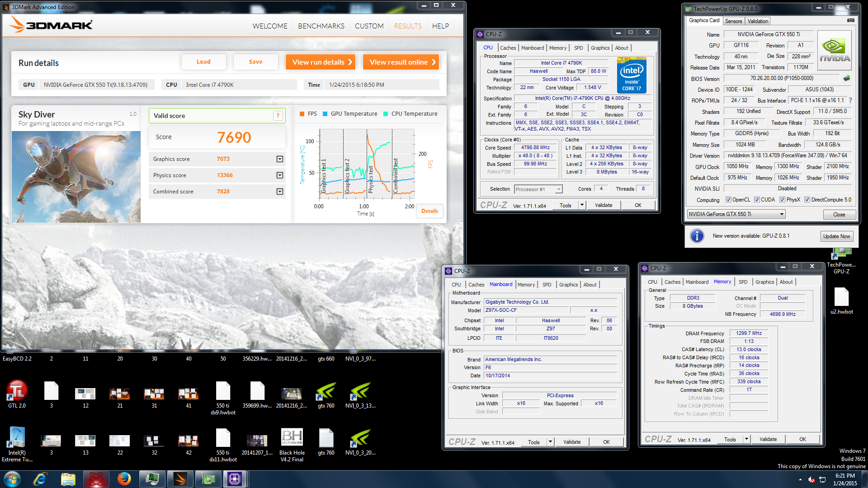Image resolution: width=868 pixels, height=488 pixels.
Task: Click the CUSTOM tab in 3DMark
Action: coord(369,26)
